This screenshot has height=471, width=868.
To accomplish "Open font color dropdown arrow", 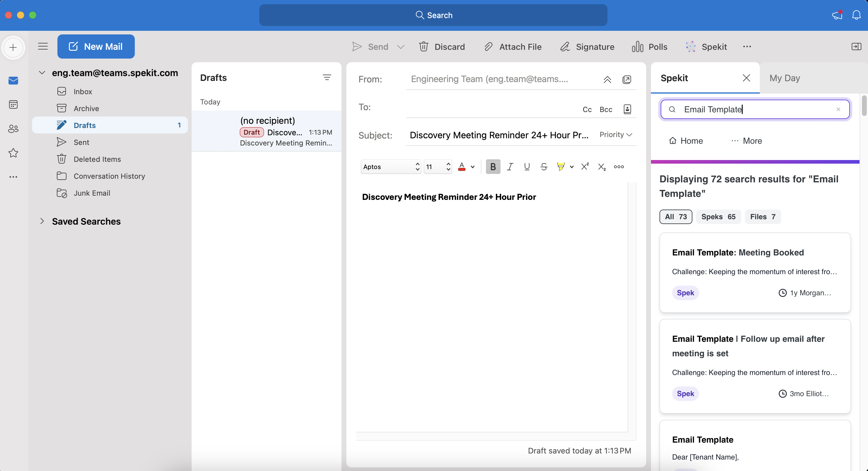I will tap(472, 167).
